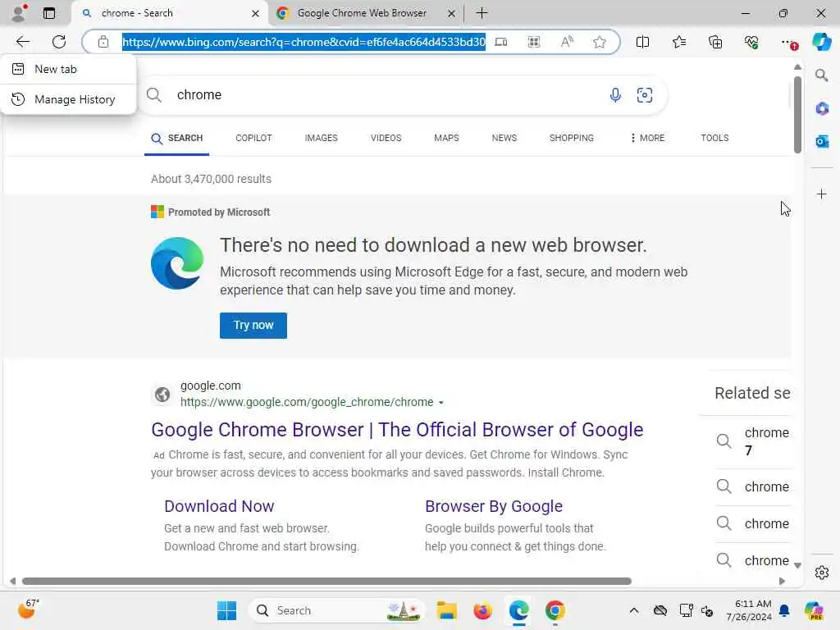The width and height of the screenshot is (840, 630).
Task: Click the scroll right arrow of horizontal scrollbar
Action: tap(782, 582)
